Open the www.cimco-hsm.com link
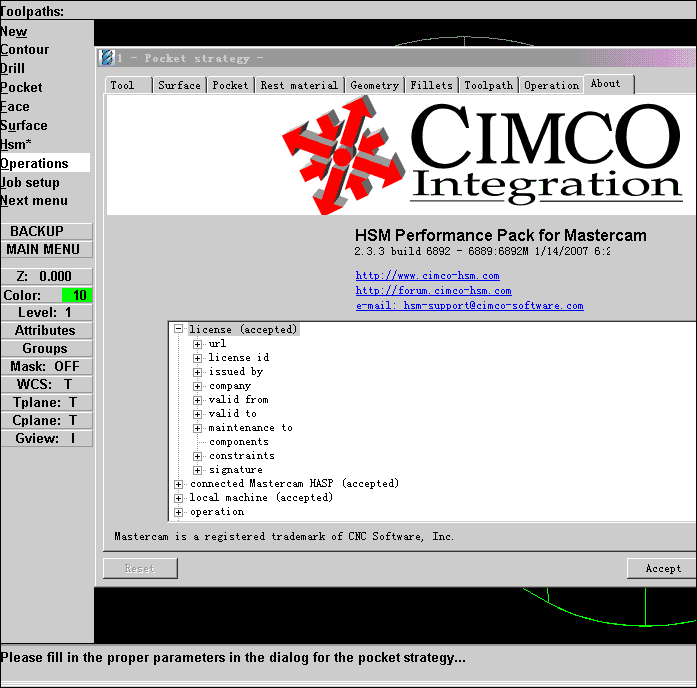Image resolution: width=697 pixels, height=688 pixels. pyautogui.click(x=427, y=276)
